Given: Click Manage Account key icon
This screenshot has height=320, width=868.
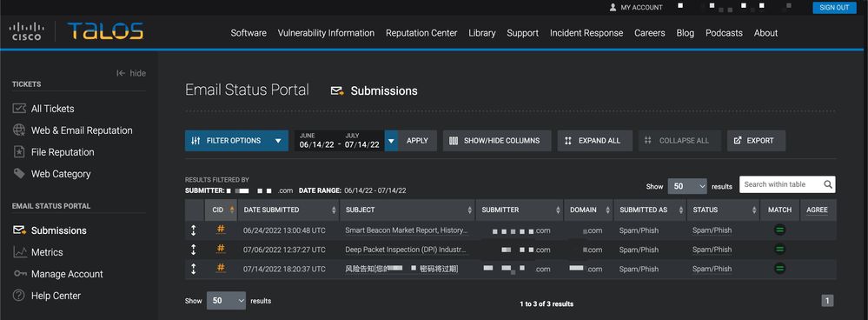Looking at the screenshot, I should click(x=20, y=274).
